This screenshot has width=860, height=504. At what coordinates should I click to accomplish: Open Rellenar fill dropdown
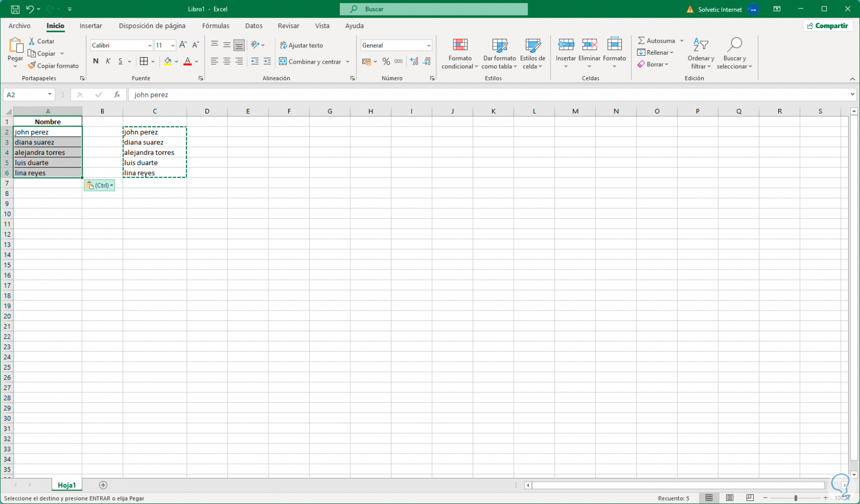(x=655, y=53)
